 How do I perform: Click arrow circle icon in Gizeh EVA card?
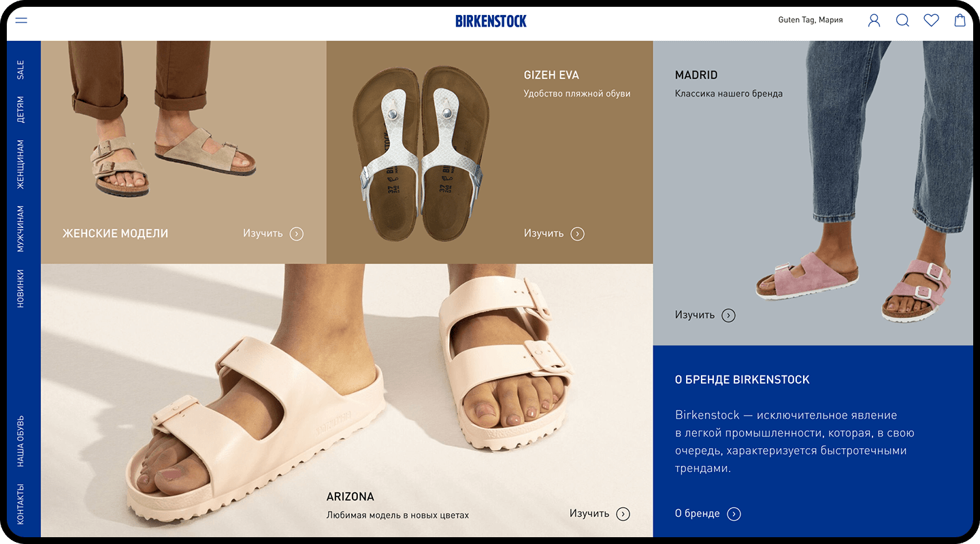point(577,234)
